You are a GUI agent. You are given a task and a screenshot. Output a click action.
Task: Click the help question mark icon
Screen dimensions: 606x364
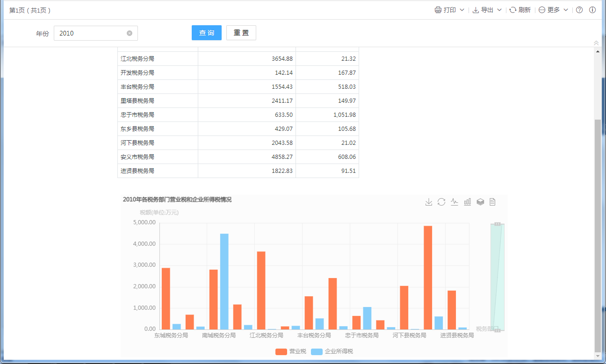pyautogui.click(x=579, y=10)
